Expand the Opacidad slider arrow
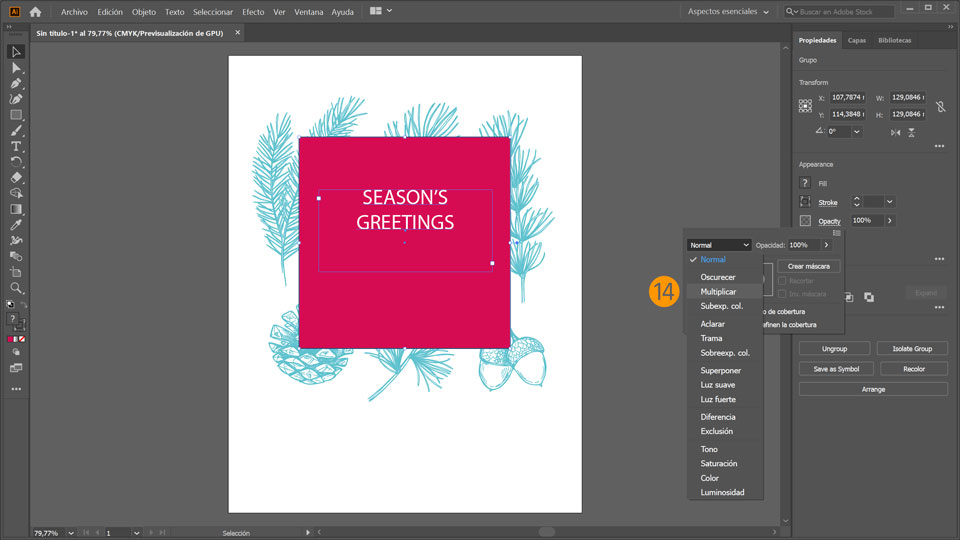 pyautogui.click(x=826, y=245)
